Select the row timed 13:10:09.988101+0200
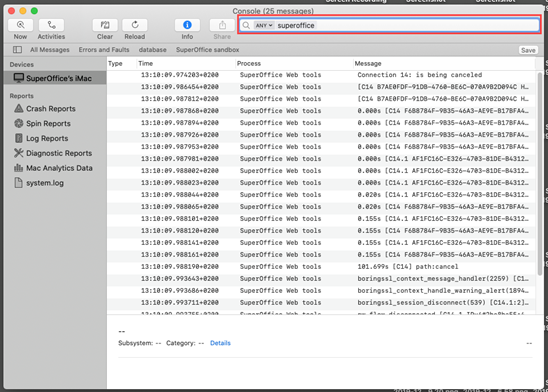Viewport: 548px width, 392px height. (321, 218)
